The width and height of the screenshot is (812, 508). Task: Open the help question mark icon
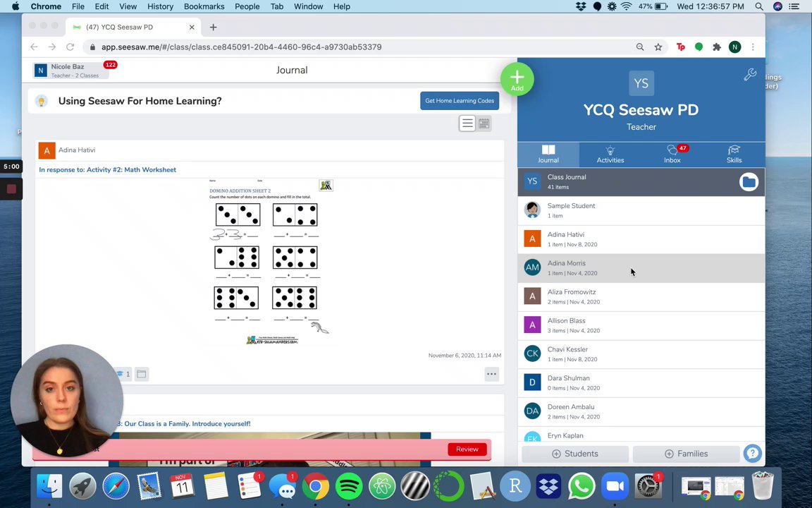click(x=753, y=454)
